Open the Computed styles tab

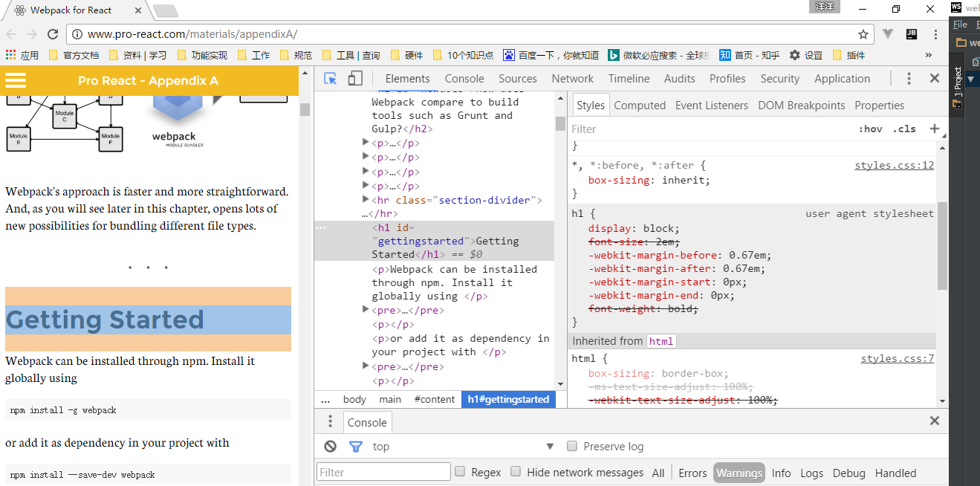tap(640, 105)
